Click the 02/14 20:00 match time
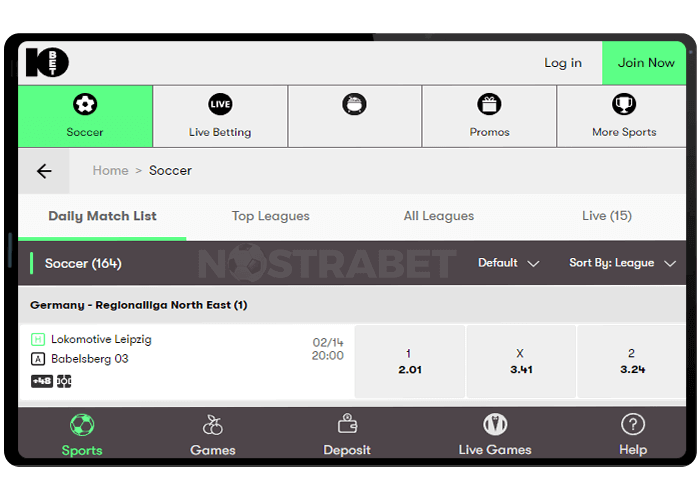 click(328, 349)
